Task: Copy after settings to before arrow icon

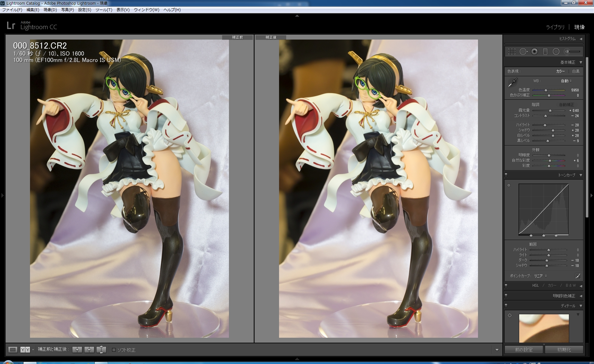Action: coord(89,350)
